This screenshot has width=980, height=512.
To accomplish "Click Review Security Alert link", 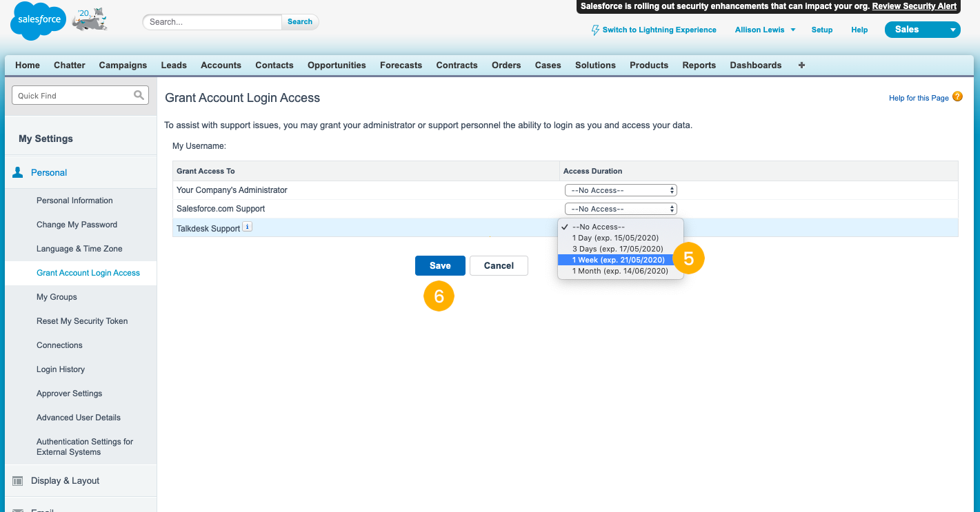I will pos(914,6).
